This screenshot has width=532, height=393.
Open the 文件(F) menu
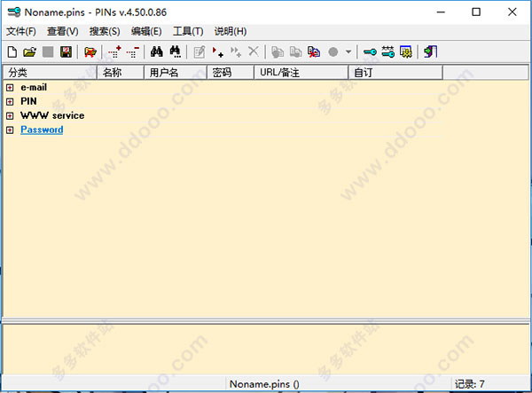21,32
